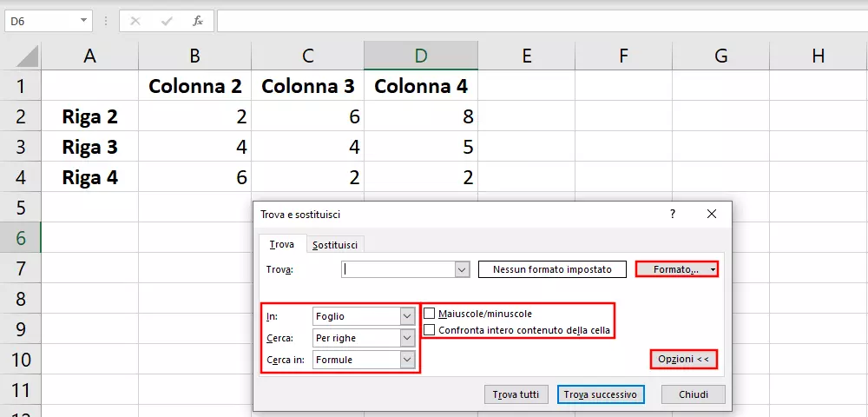Open the Formato button arrow menu
868x417 pixels.
click(713, 269)
